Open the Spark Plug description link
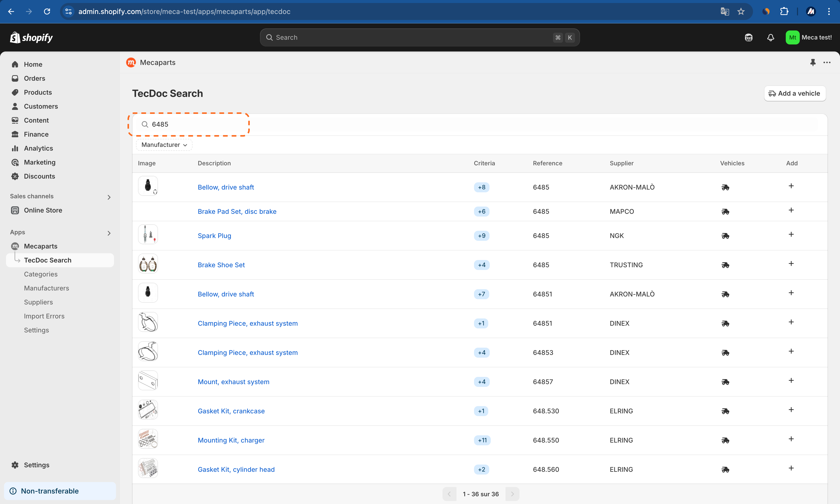This screenshot has height=504, width=840. click(214, 236)
